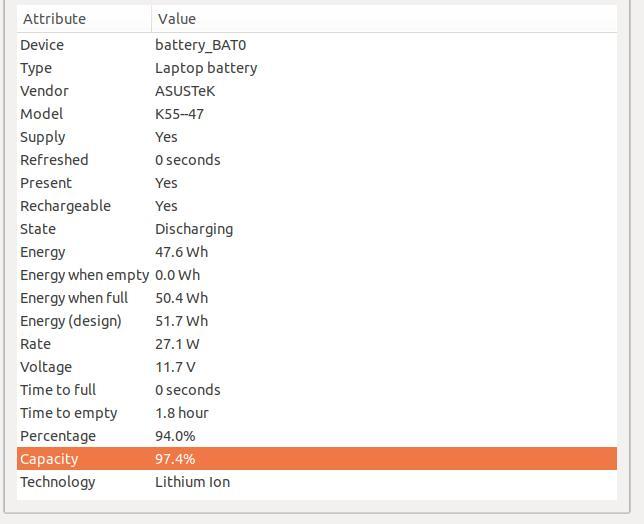This screenshot has width=644, height=524.
Task: Select the Energy when full row
Action: [x=317, y=298]
